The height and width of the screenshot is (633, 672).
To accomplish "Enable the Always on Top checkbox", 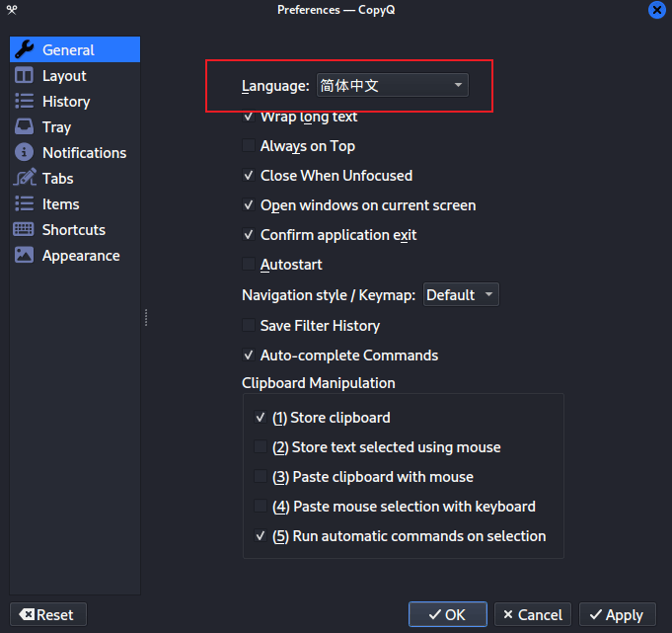I will [x=249, y=146].
